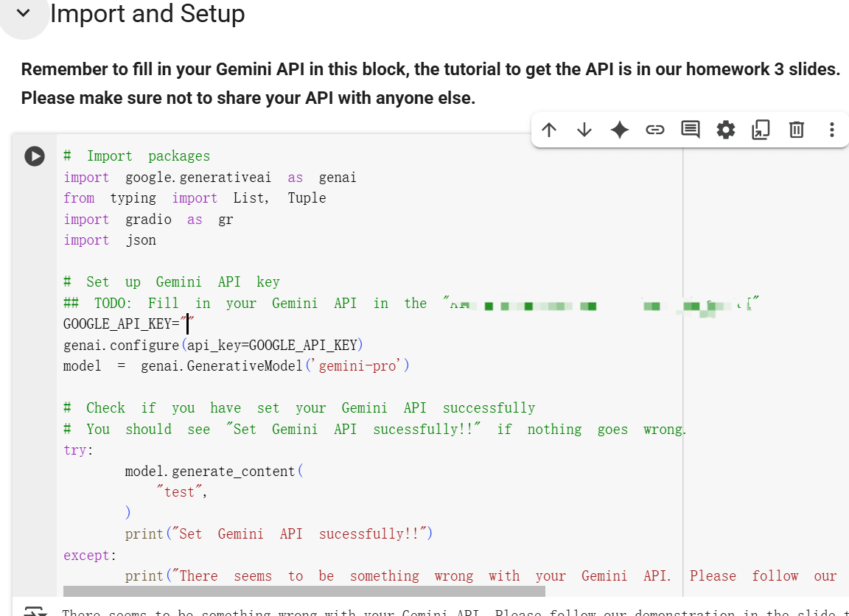
Task: Run the Import packages code cell
Action: 34,156
